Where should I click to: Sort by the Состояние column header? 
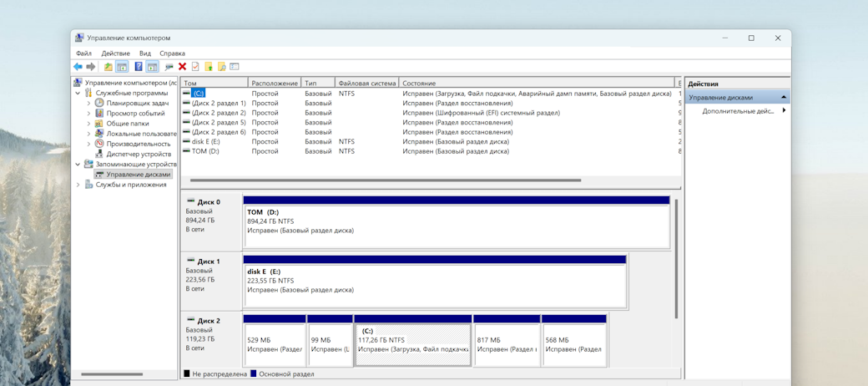pyautogui.click(x=537, y=83)
